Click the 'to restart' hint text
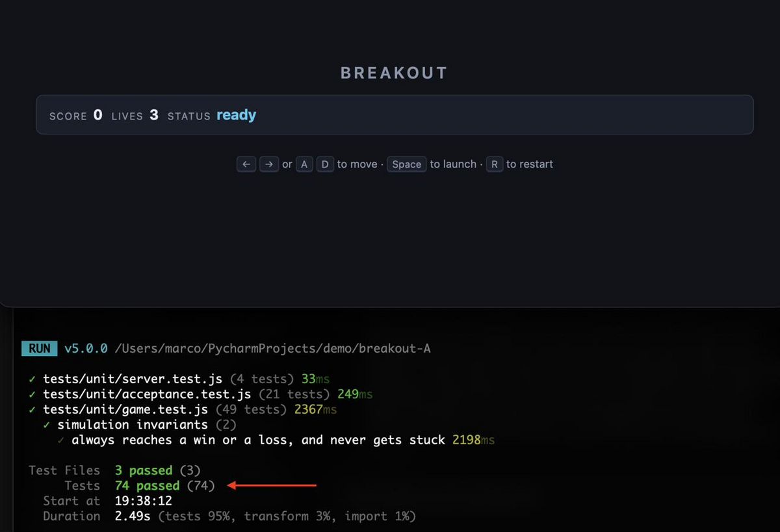 pyautogui.click(x=530, y=164)
